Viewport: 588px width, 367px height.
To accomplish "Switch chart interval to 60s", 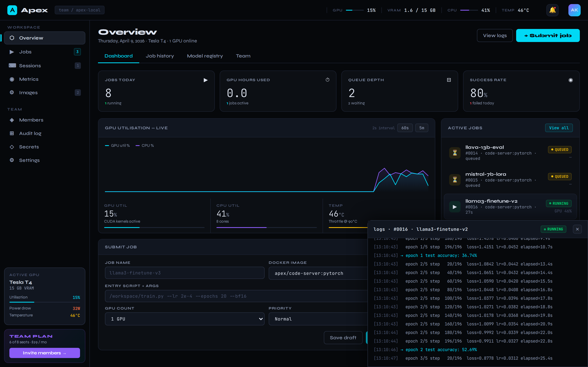I will [x=405, y=128].
